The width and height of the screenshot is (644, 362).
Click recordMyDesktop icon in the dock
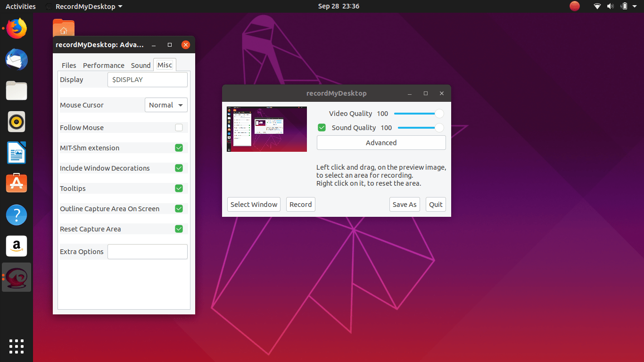coord(17,277)
